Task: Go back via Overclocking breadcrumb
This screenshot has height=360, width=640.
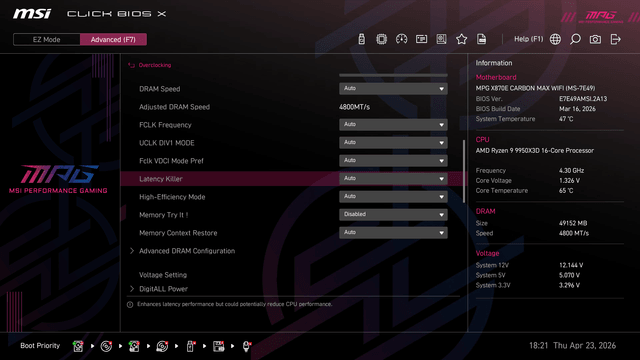Action: coord(155,65)
